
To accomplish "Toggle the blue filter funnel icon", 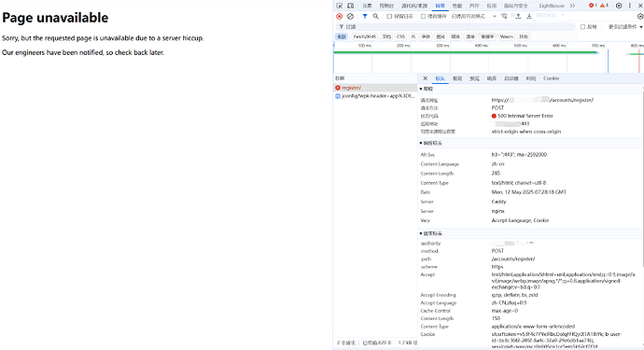I will [x=365, y=17].
